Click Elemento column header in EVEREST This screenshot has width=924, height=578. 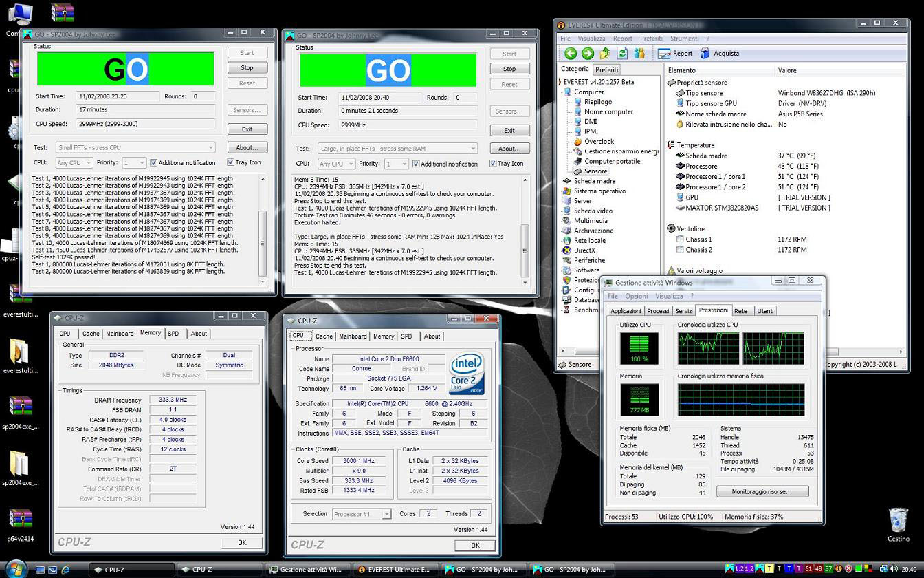click(720, 70)
